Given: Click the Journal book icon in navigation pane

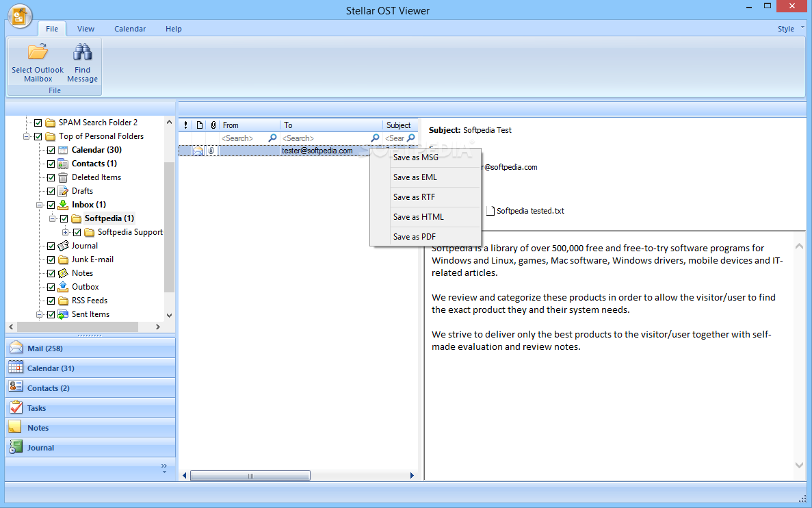Looking at the screenshot, I should point(16,447).
